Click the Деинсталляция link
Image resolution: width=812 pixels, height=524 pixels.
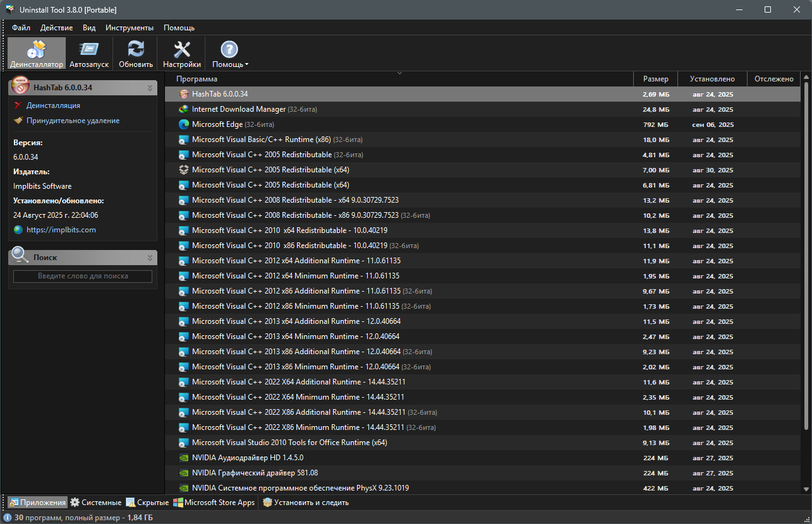pyautogui.click(x=53, y=105)
